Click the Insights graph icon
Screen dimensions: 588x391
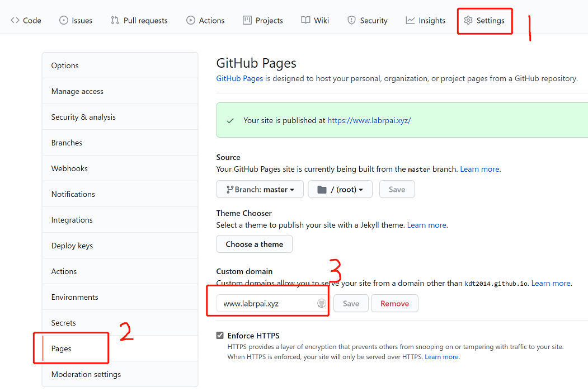click(x=411, y=21)
